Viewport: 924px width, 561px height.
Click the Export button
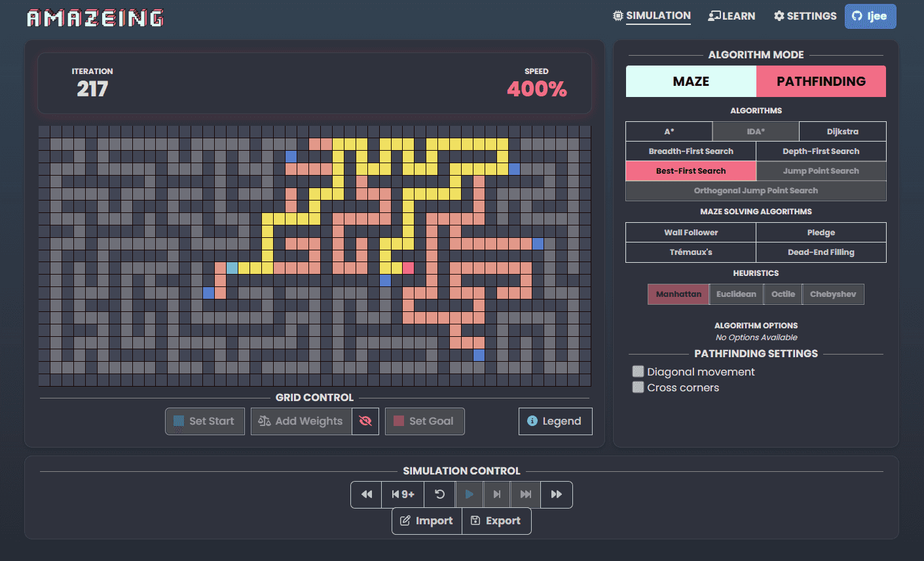(x=496, y=521)
